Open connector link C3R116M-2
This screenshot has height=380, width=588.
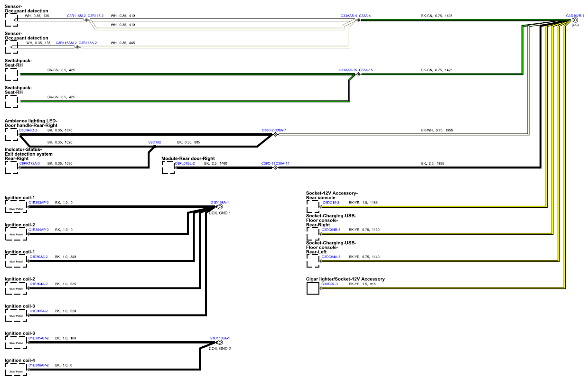[76, 16]
